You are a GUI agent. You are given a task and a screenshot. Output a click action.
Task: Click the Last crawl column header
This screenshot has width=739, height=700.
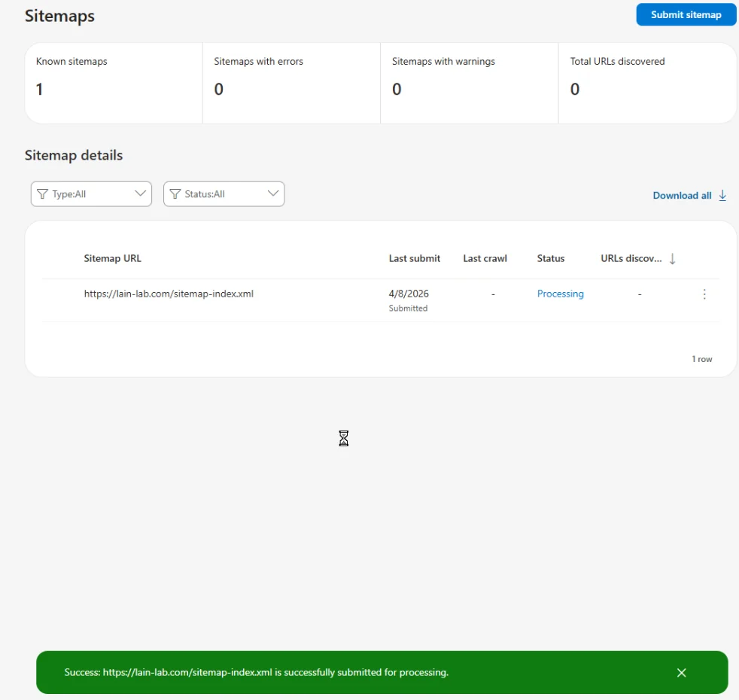tap(485, 259)
